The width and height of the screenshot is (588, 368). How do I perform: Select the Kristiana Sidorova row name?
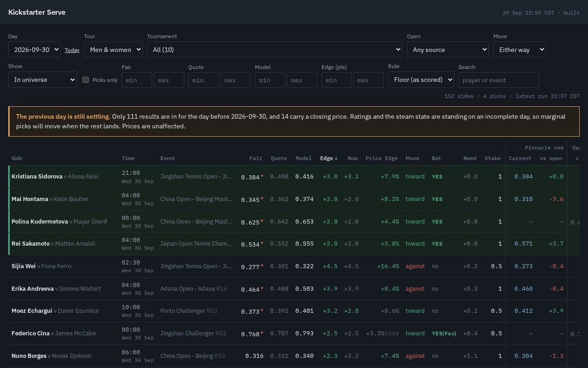point(37,177)
